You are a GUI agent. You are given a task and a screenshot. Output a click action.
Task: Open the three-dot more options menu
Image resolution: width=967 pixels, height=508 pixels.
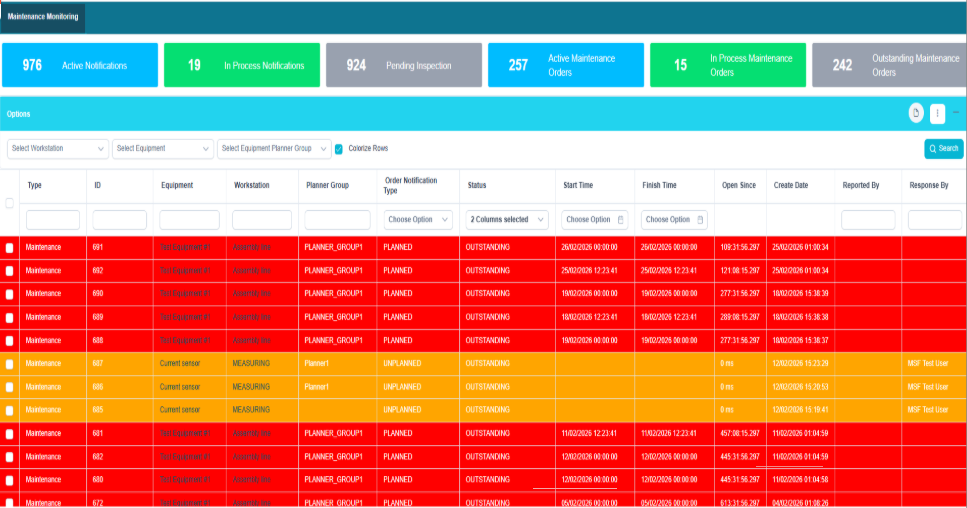pos(937,113)
